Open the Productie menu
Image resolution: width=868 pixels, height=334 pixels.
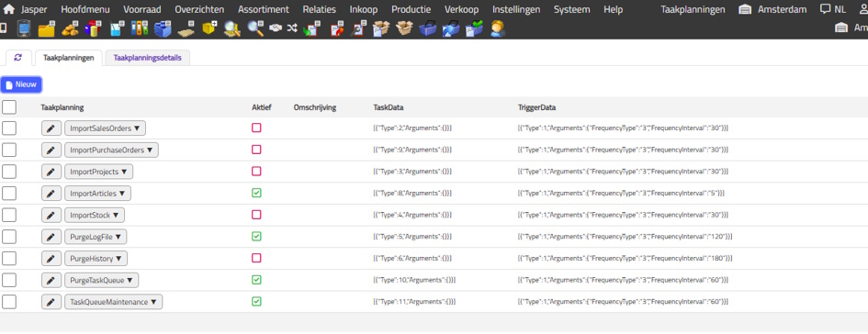[x=411, y=9]
